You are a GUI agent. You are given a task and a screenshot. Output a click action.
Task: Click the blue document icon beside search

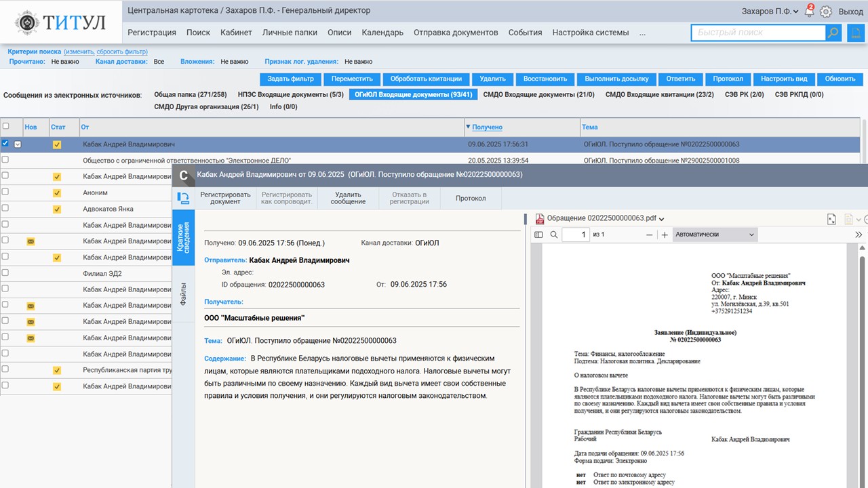tap(855, 33)
